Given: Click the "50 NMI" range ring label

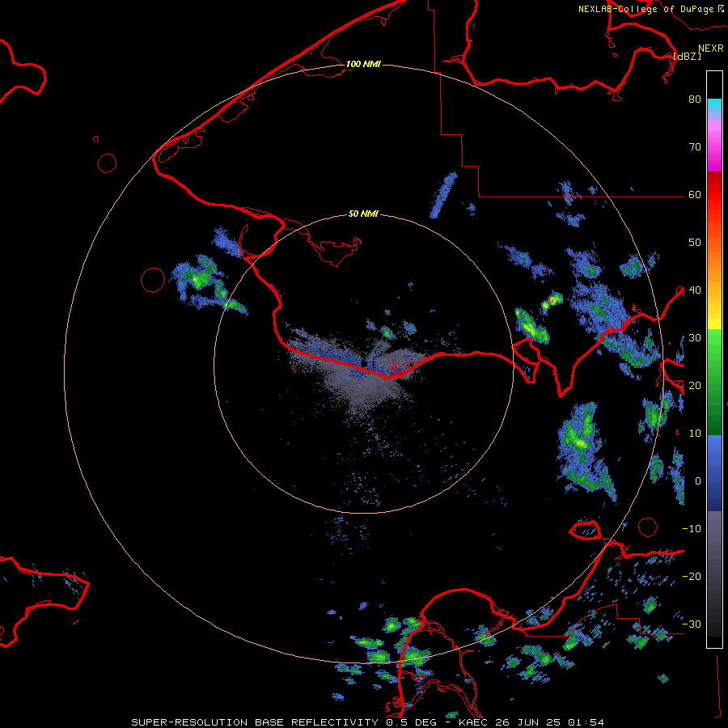Looking at the screenshot, I should [x=363, y=214].
